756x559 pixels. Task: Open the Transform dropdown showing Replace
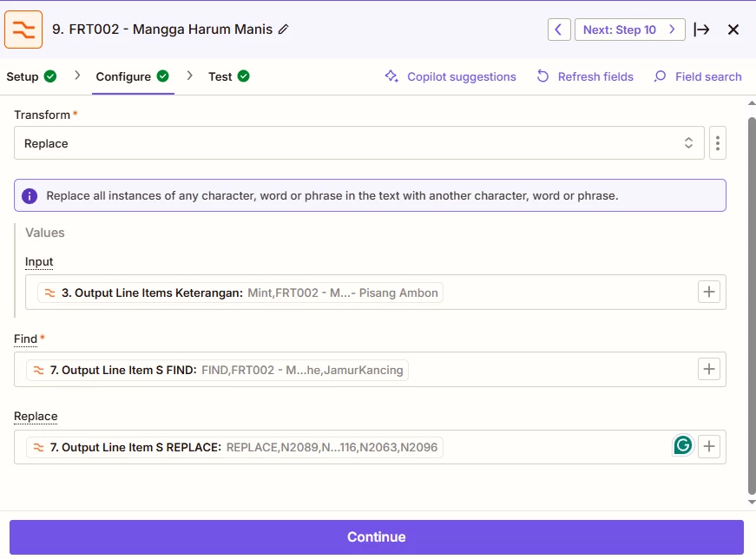click(x=358, y=143)
